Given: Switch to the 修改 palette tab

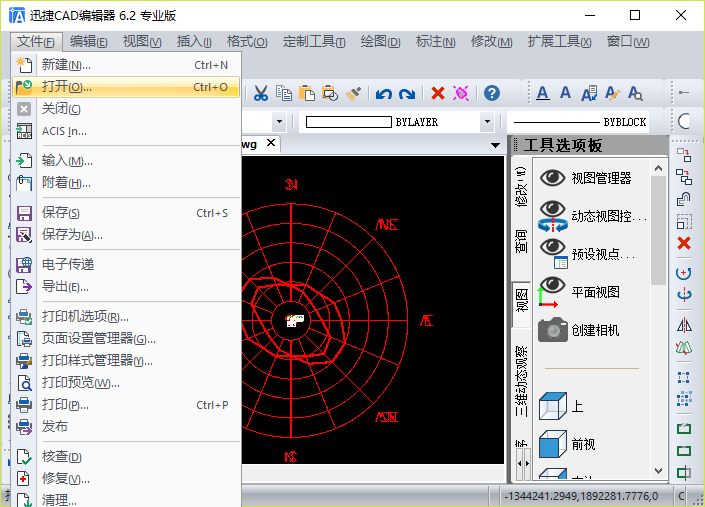Looking at the screenshot, I should tap(521, 187).
